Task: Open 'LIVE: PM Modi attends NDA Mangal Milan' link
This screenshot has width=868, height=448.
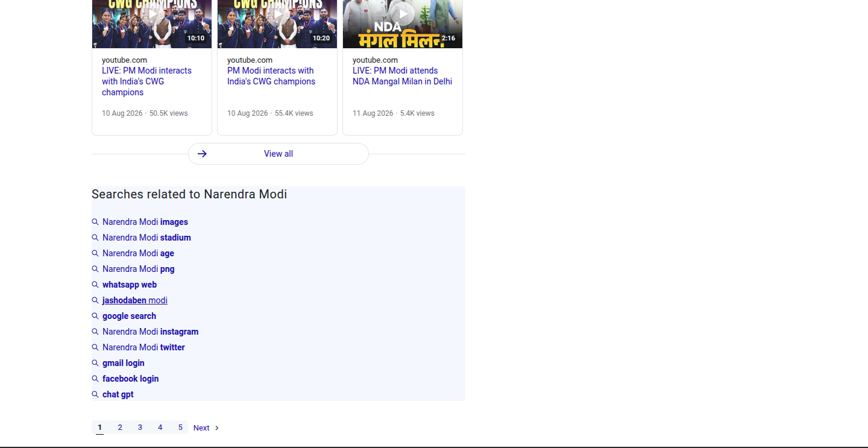Action: point(402,76)
